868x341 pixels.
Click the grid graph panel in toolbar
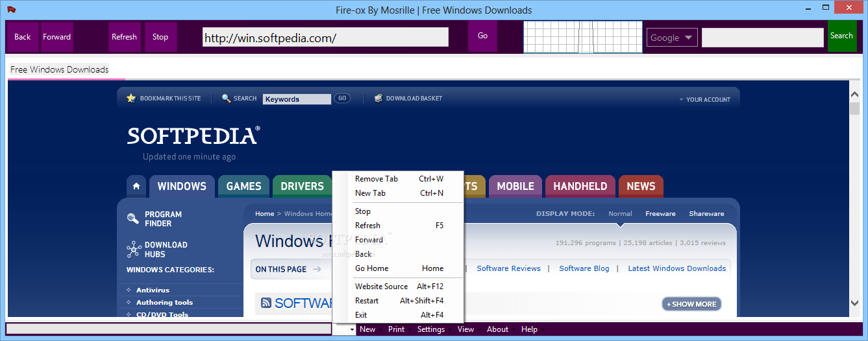point(582,37)
